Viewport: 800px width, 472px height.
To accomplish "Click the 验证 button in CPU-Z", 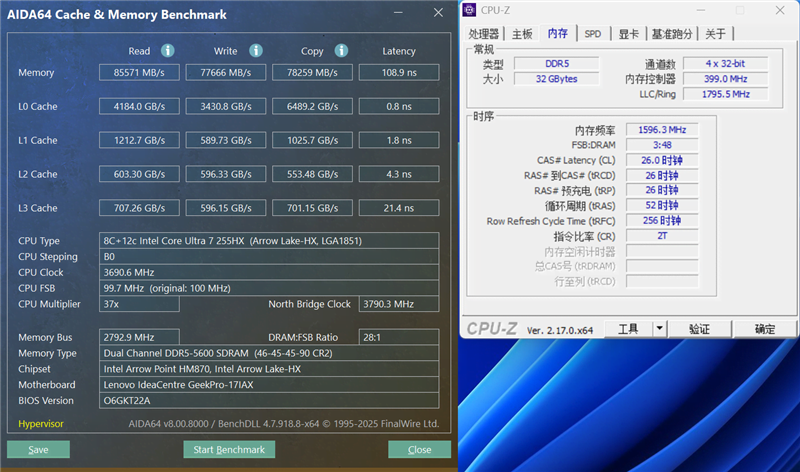I will (x=700, y=328).
